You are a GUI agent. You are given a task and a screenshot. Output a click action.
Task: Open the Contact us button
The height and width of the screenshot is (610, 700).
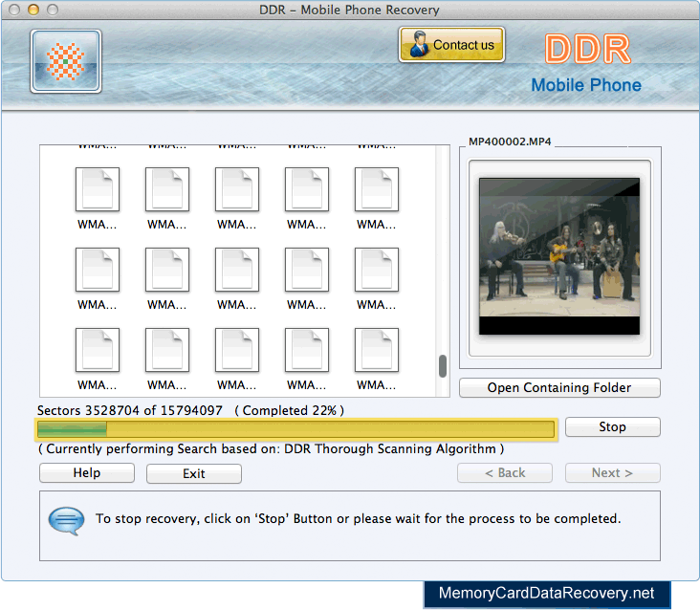(451, 45)
